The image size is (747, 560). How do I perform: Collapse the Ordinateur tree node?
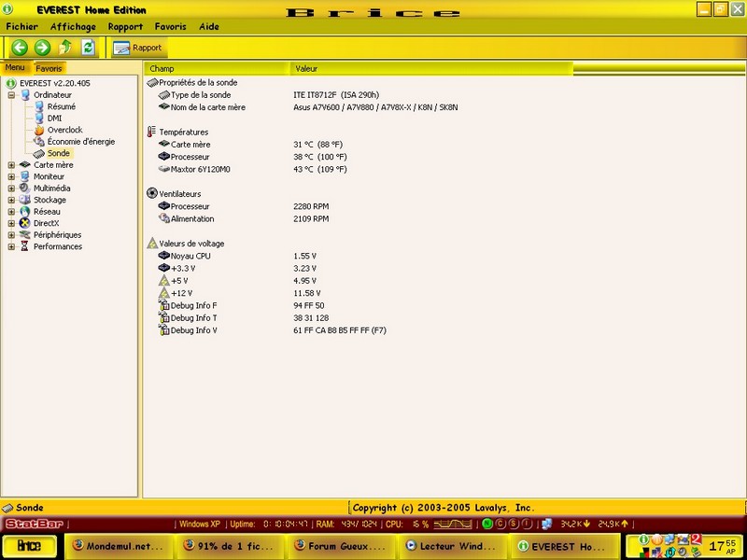pyautogui.click(x=11, y=95)
